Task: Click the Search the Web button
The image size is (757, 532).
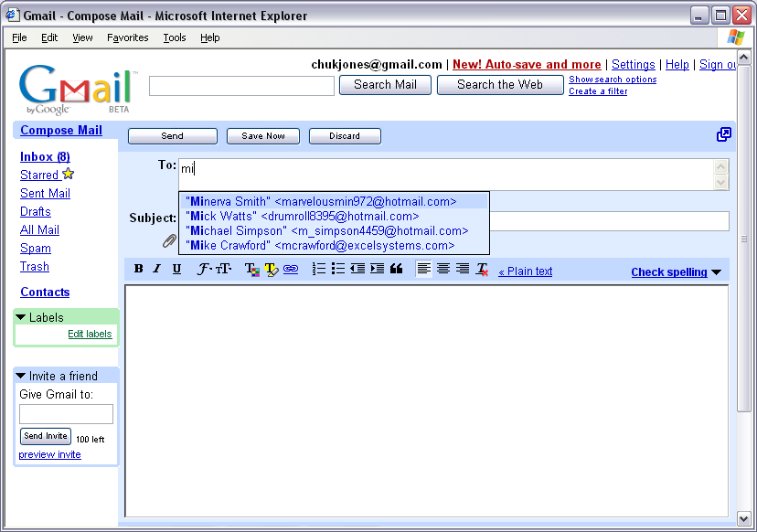Action: pos(500,85)
